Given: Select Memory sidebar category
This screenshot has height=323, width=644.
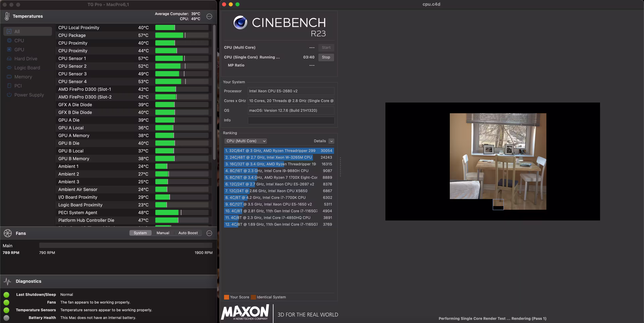Looking at the screenshot, I should click(23, 77).
